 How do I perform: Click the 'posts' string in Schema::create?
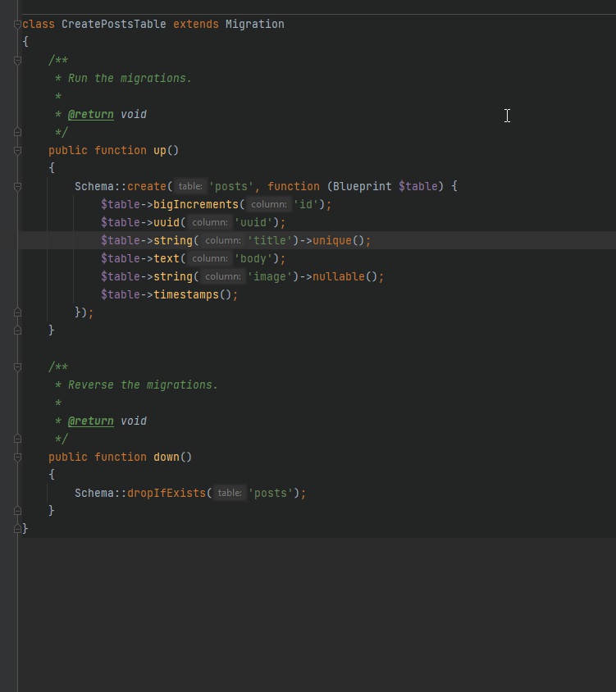click(x=231, y=186)
